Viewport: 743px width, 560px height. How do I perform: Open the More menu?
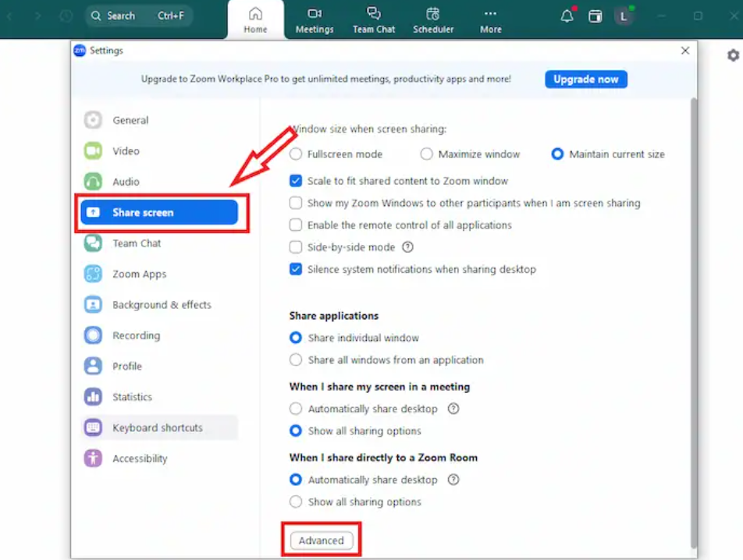490,19
